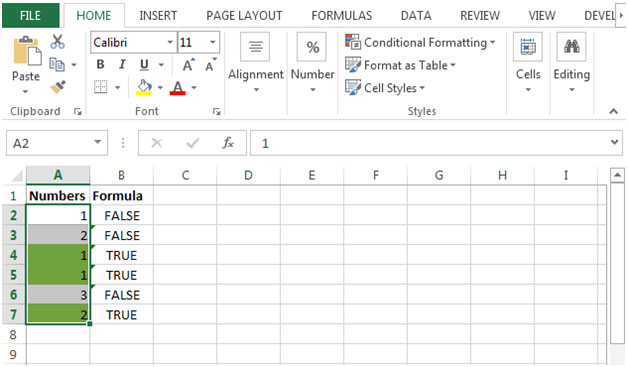Select column E header
The image size is (628, 367).
(312, 175)
